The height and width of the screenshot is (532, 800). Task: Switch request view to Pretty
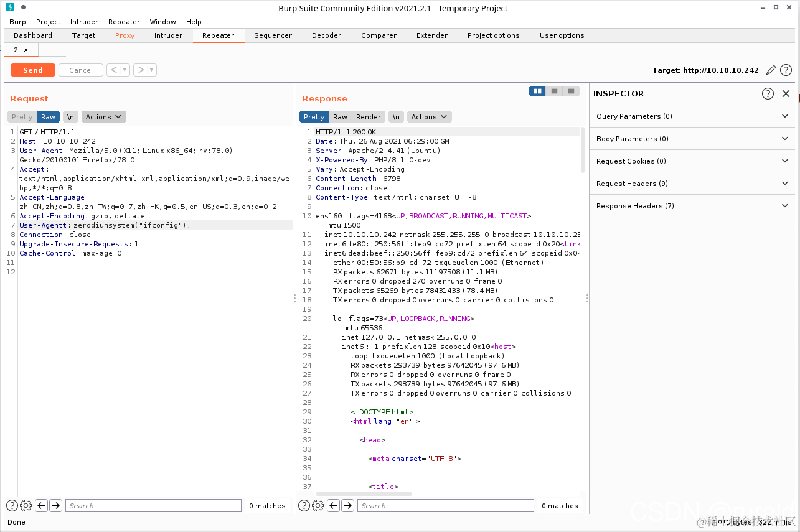pos(22,116)
